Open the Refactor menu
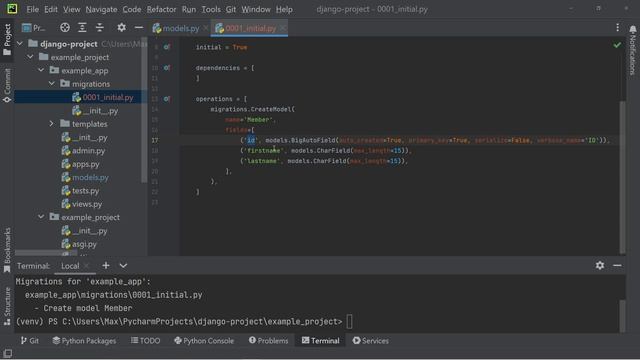640x360 pixels. pos(161,9)
